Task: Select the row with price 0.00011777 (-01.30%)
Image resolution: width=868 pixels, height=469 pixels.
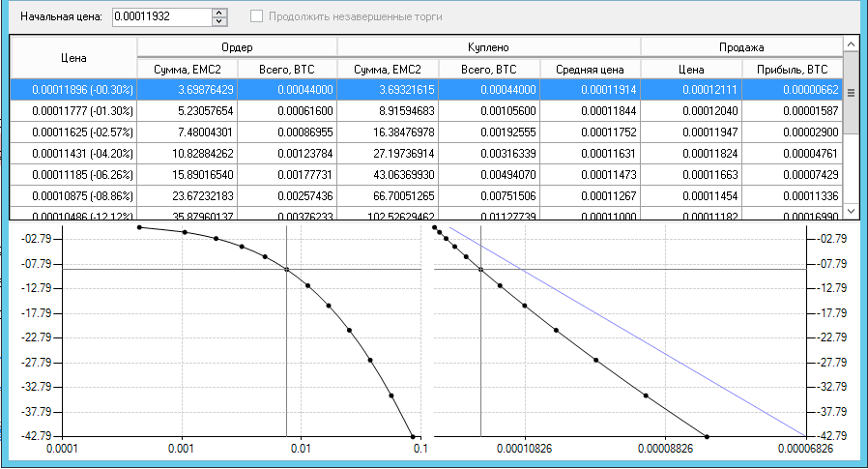Action: (x=73, y=111)
